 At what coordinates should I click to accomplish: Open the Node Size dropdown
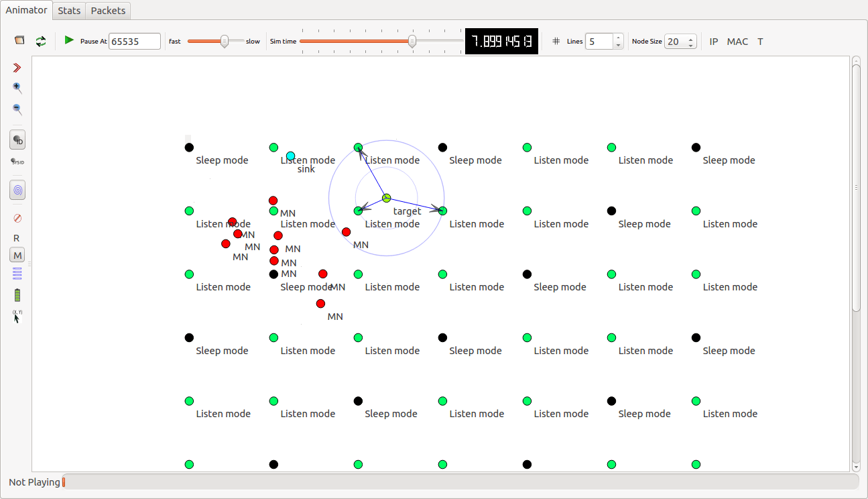(x=680, y=41)
